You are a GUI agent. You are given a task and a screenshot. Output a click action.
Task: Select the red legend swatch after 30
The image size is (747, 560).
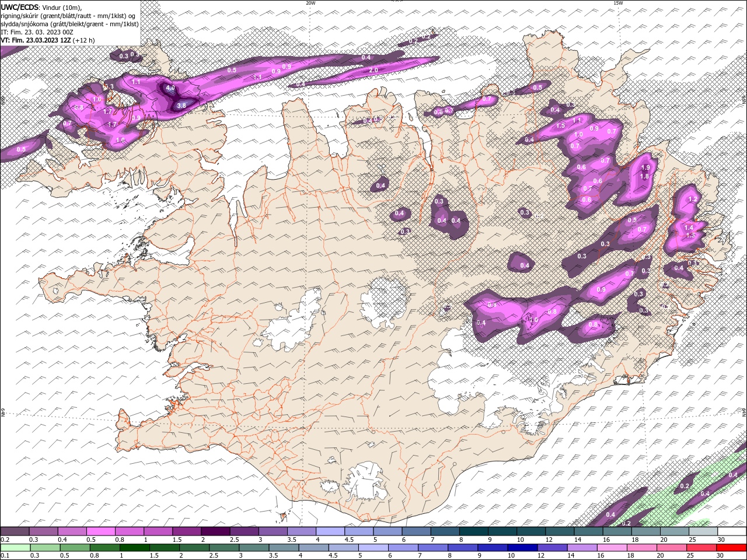[x=732, y=547]
